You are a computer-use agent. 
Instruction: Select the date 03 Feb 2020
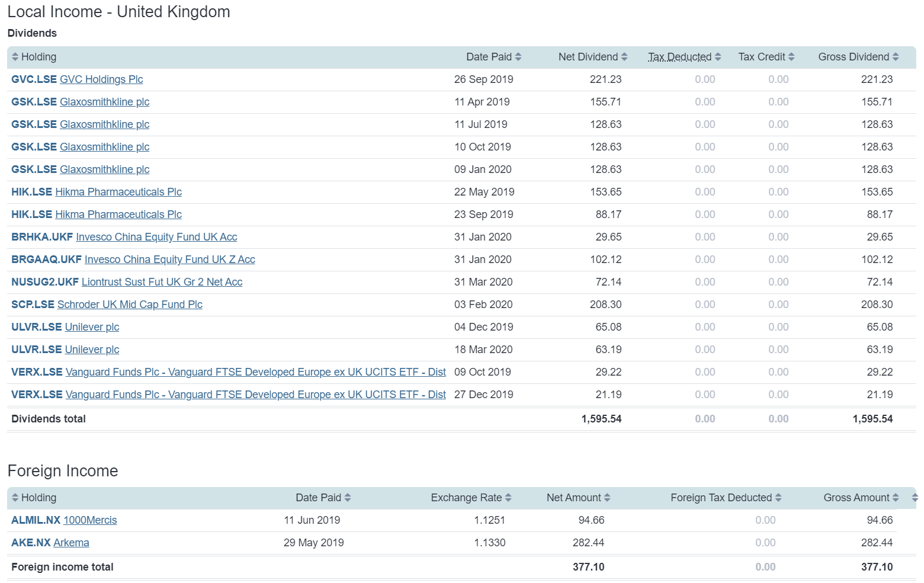click(483, 305)
